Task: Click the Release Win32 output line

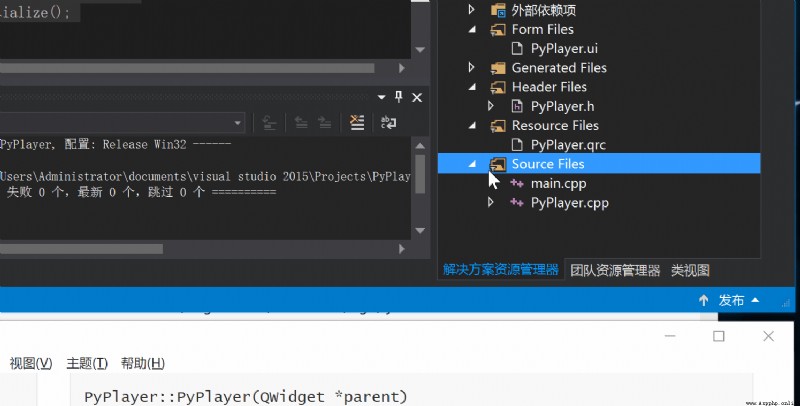Action: pos(115,144)
